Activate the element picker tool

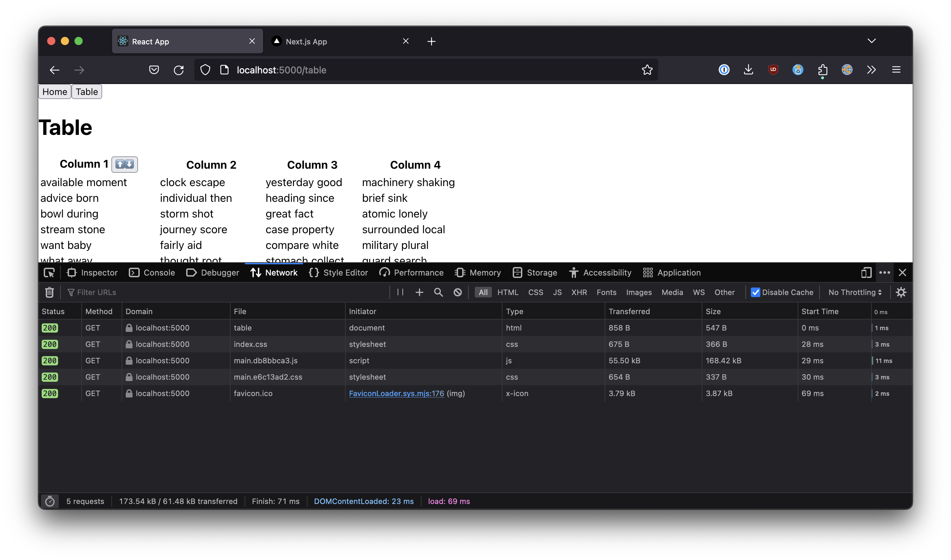click(50, 272)
